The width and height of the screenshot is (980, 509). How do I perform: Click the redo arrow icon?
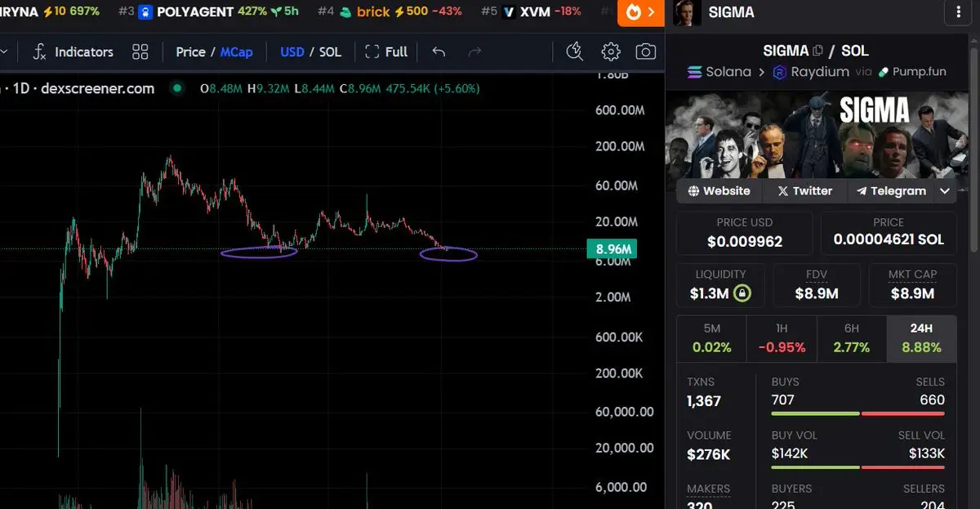click(x=474, y=51)
